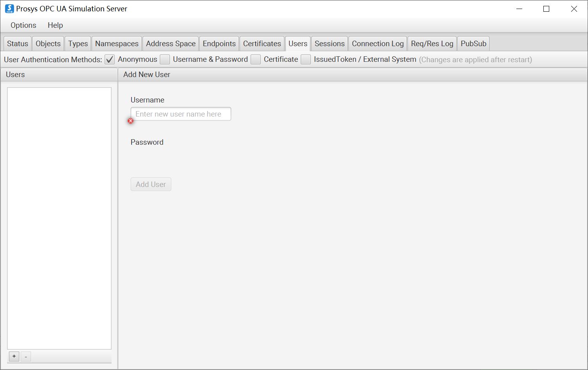This screenshot has height=370, width=588.
Task: Switch to the Status tab
Action: pyautogui.click(x=18, y=43)
